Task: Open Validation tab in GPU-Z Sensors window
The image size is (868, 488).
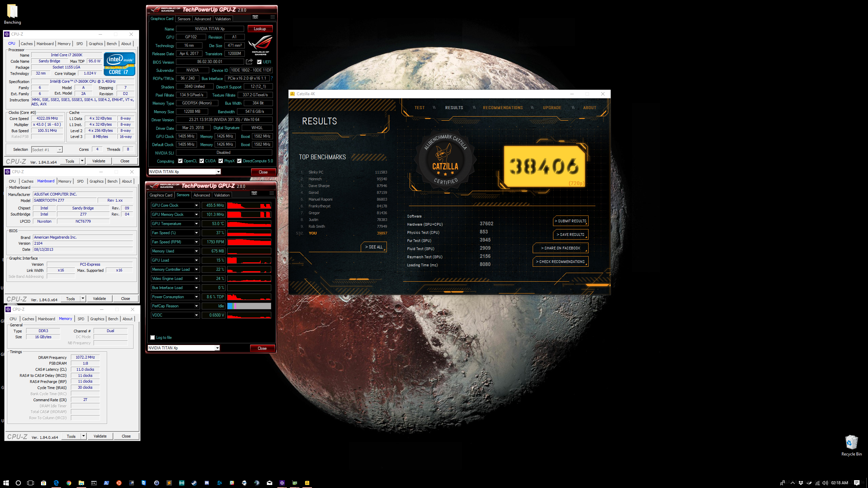Action: [x=222, y=195]
